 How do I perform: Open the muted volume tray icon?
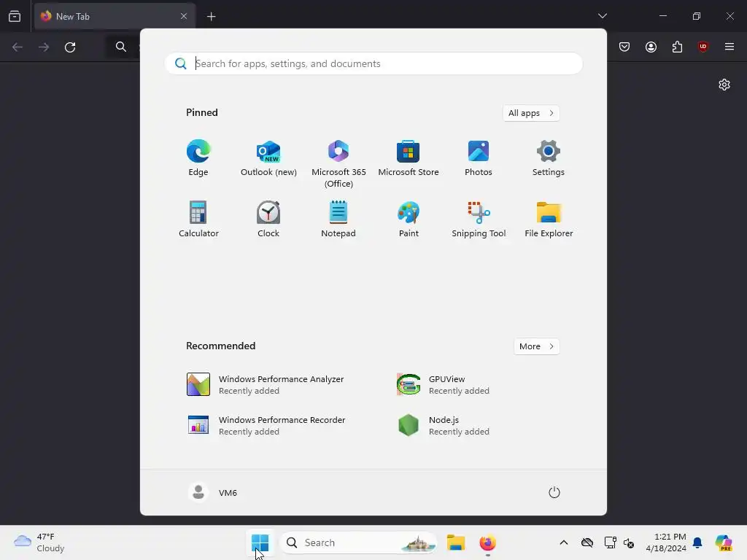coord(629,542)
